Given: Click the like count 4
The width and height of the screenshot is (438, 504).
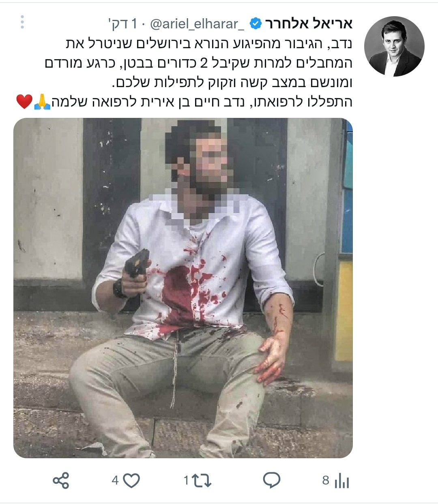Looking at the screenshot, I should pos(115,481).
